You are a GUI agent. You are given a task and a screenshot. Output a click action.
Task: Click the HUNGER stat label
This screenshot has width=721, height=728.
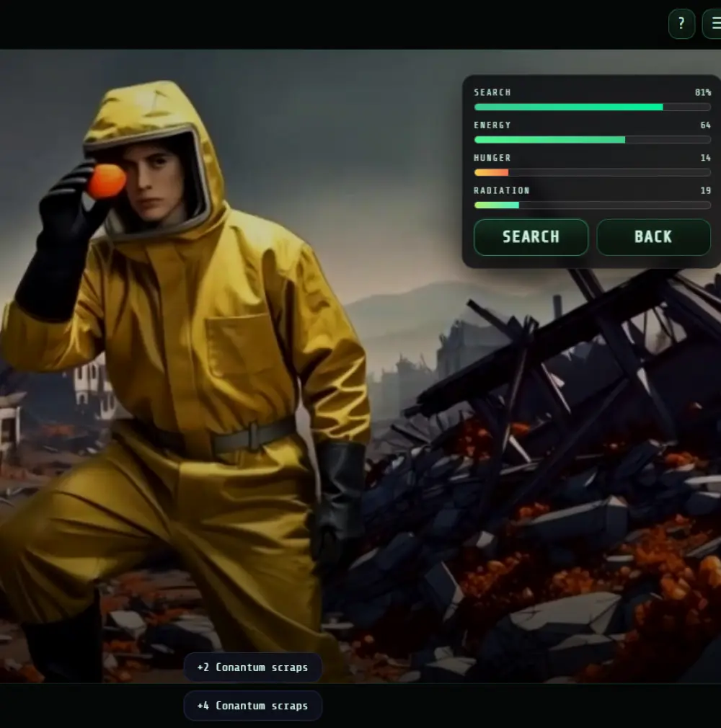492,158
